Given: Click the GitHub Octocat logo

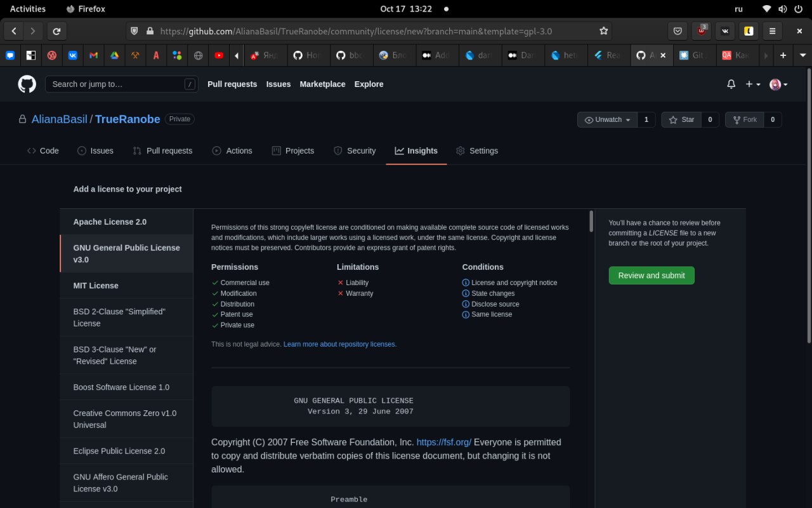Looking at the screenshot, I should (x=27, y=84).
